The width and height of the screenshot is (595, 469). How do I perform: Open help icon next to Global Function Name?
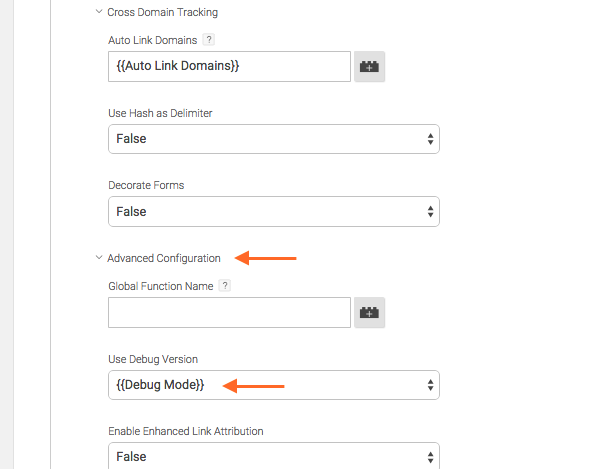click(225, 285)
